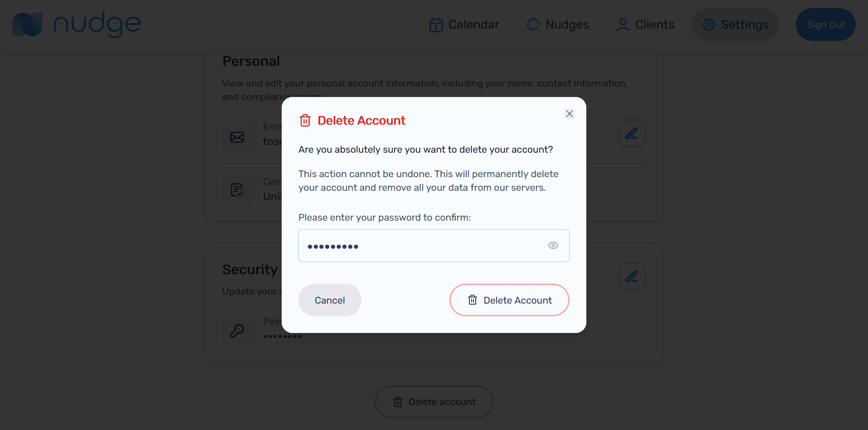Select the compliance document icon
The width and height of the screenshot is (868, 430).
pyautogui.click(x=237, y=190)
